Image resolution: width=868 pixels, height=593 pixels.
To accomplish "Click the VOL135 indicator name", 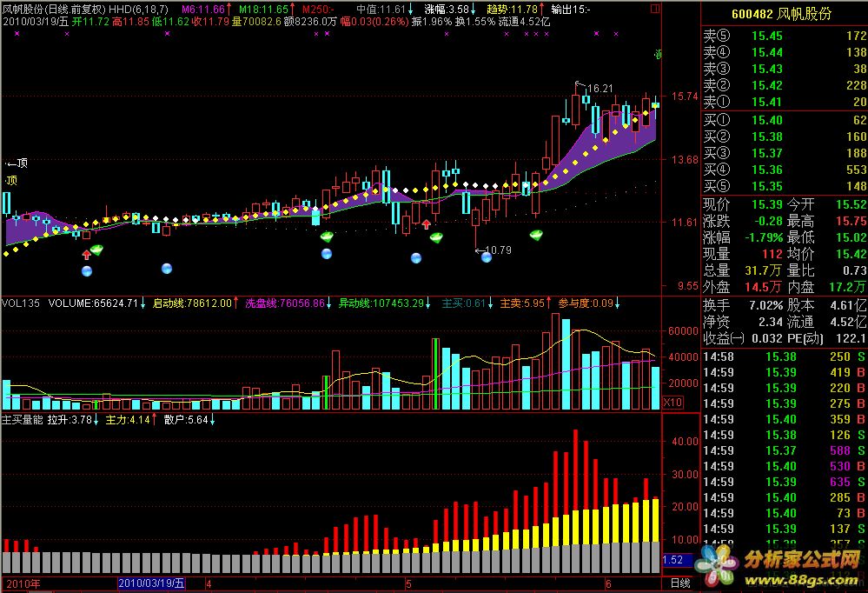I will tap(21, 303).
